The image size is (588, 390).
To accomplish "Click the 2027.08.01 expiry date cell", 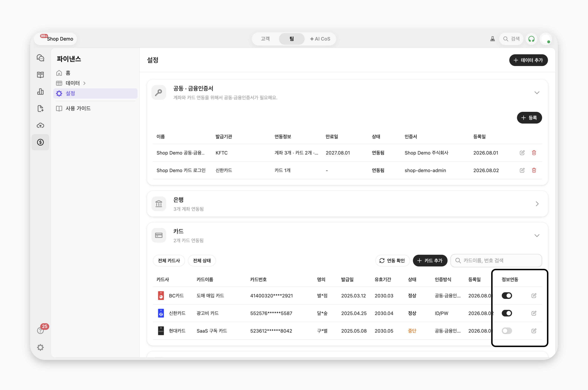I will pos(338,153).
